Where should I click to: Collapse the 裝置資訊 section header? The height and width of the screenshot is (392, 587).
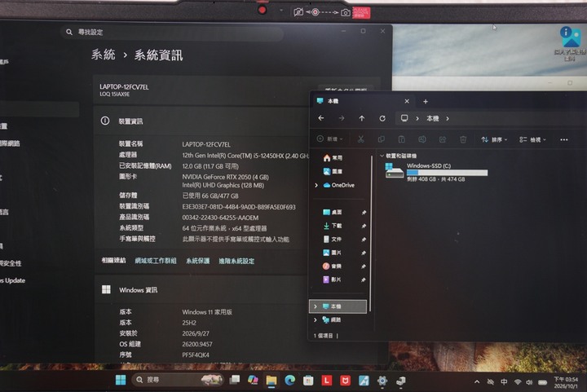tap(202, 121)
